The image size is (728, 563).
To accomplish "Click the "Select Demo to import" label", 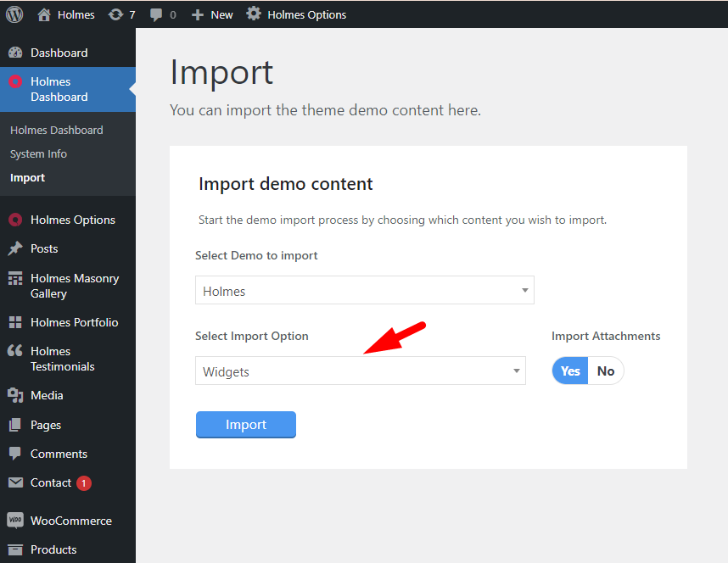I will pyautogui.click(x=256, y=255).
